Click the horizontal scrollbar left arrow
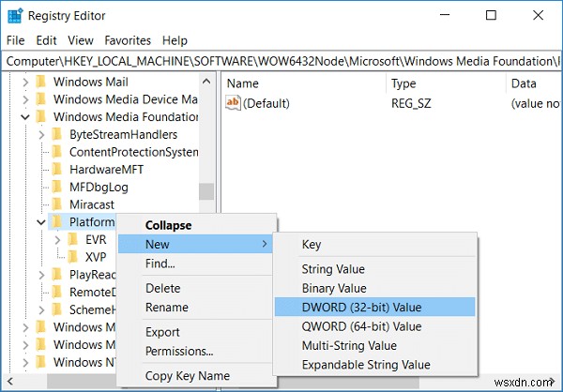Screen dimensions: 563x392 pos(10,382)
